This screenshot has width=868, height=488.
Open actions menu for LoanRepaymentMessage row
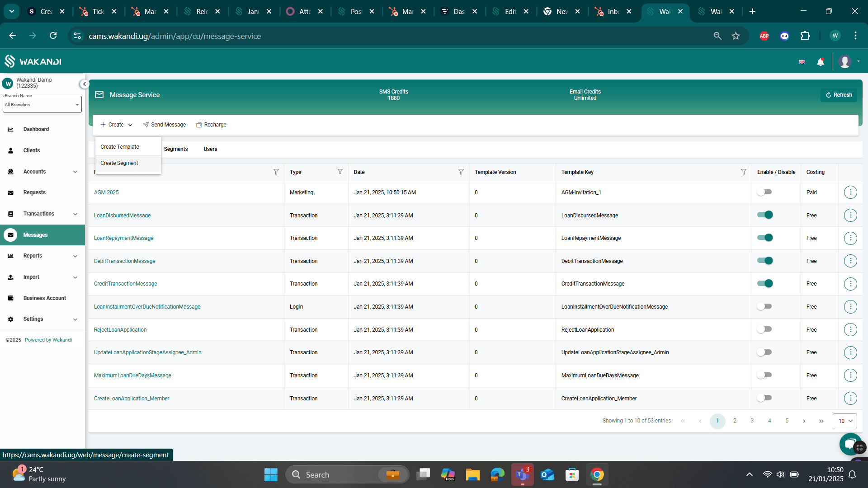[x=850, y=238]
